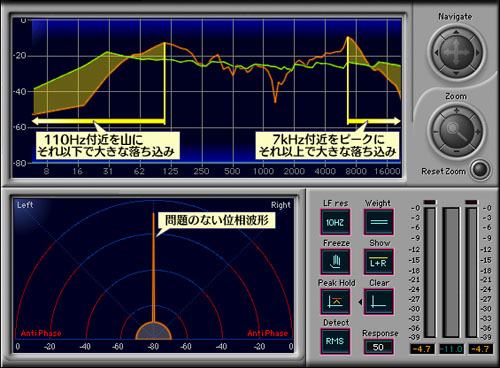The height and width of the screenshot is (368, 500).
Task: Click the Response value field showing 50
Action: point(378,347)
